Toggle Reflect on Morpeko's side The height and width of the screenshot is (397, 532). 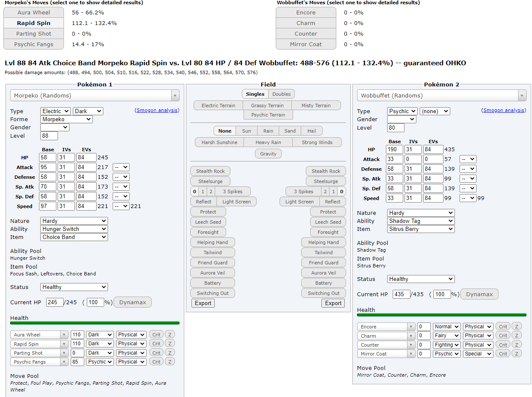(x=203, y=202)
